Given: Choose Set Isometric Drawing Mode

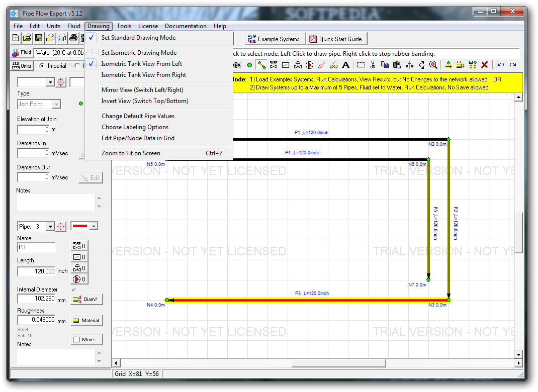Looking at the screenshot, I should (158, 53).
